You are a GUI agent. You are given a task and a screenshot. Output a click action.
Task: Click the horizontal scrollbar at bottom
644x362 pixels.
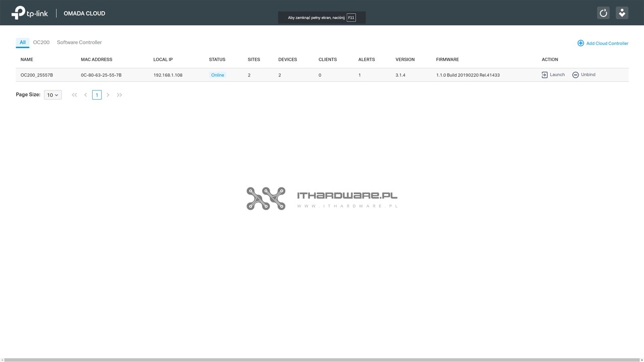322,360
